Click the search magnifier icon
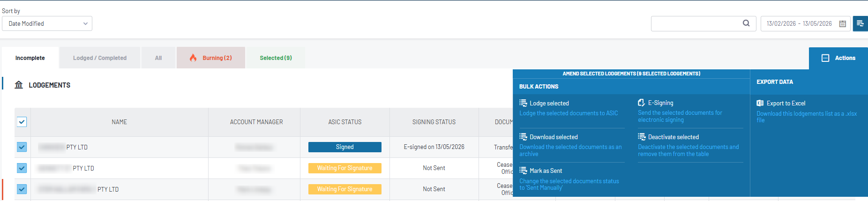The width and height of the screenshot is (868, 201). [746, 23]
